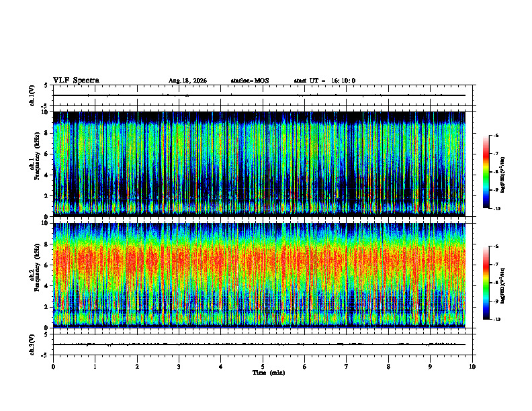Click the time axis tick label "2"
Viewport: 532px width, 411px height.
click(x=137, y=367)
